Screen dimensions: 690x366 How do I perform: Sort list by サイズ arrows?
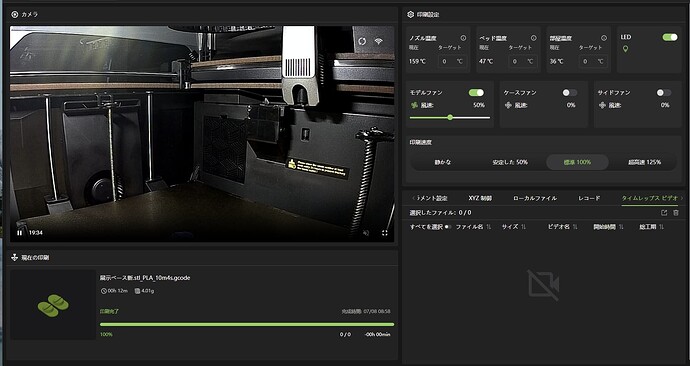[523, 227]
